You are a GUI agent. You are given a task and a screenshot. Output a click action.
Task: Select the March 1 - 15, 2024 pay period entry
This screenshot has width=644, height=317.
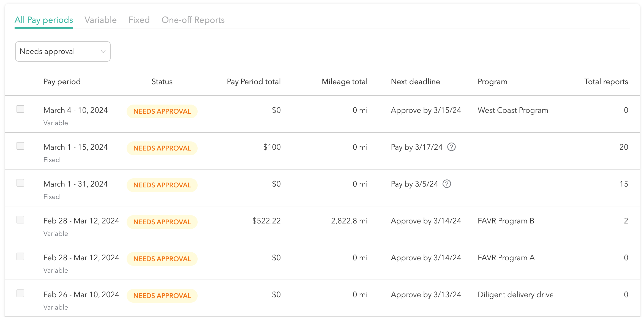(x=76, y=147)
